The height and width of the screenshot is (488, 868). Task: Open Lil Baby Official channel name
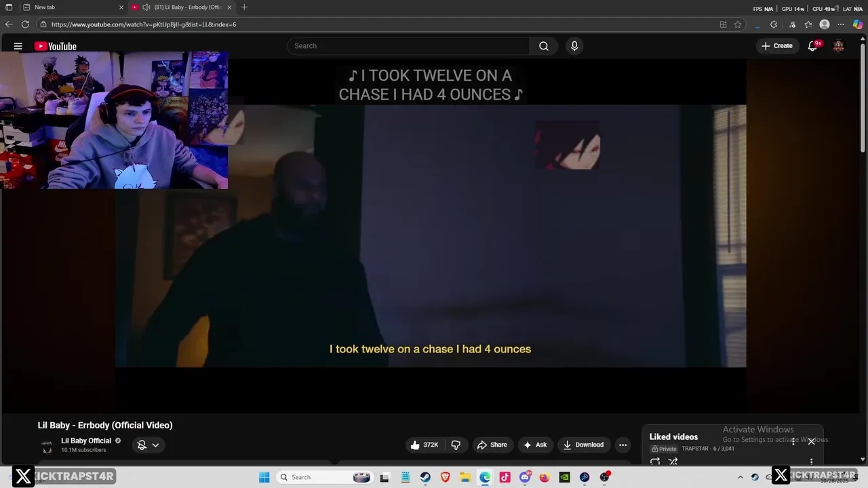click(x=86, y=441)
